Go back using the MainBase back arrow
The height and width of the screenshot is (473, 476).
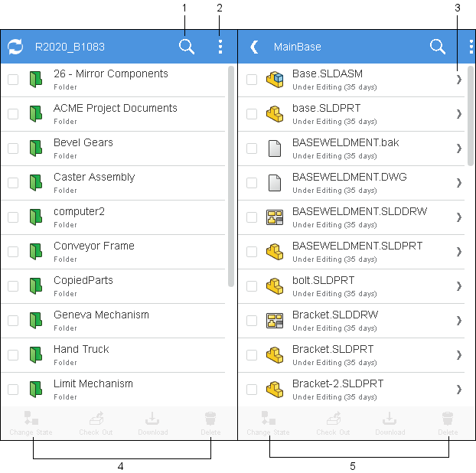pos(254,47)
